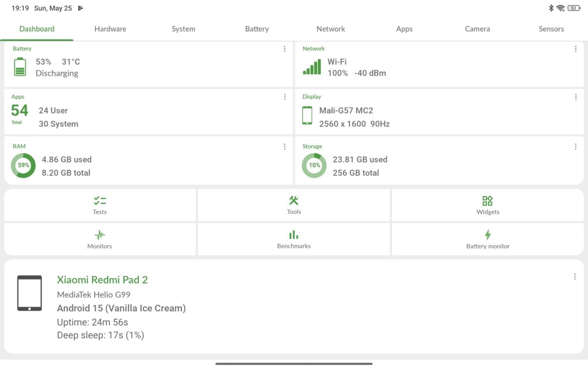Go to the Camera tab
The height and width of the screenshot is (368, 588).
[x=477, y=29]
